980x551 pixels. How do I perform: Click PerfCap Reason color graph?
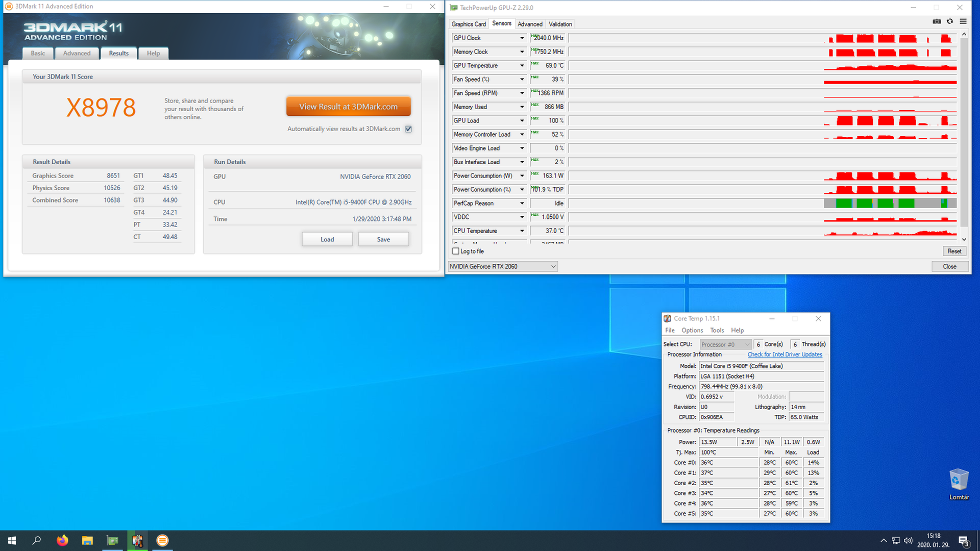pos(762,203)
